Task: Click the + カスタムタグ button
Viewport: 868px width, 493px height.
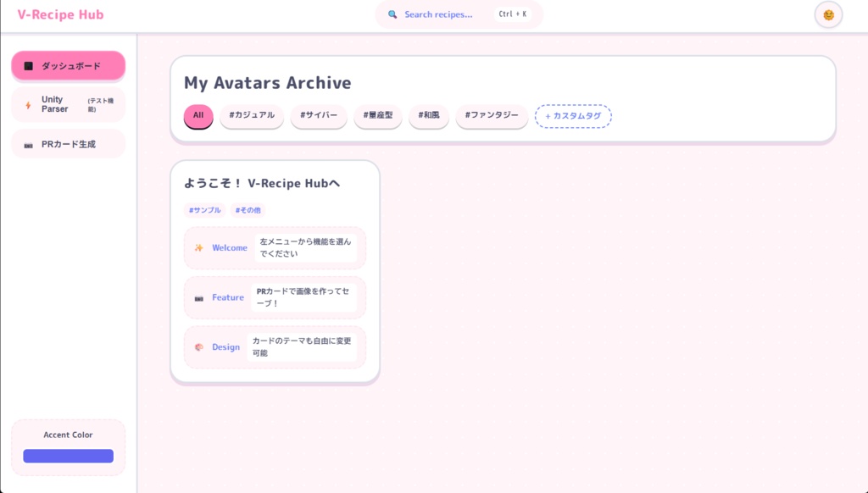Action: tap(574, 116)
